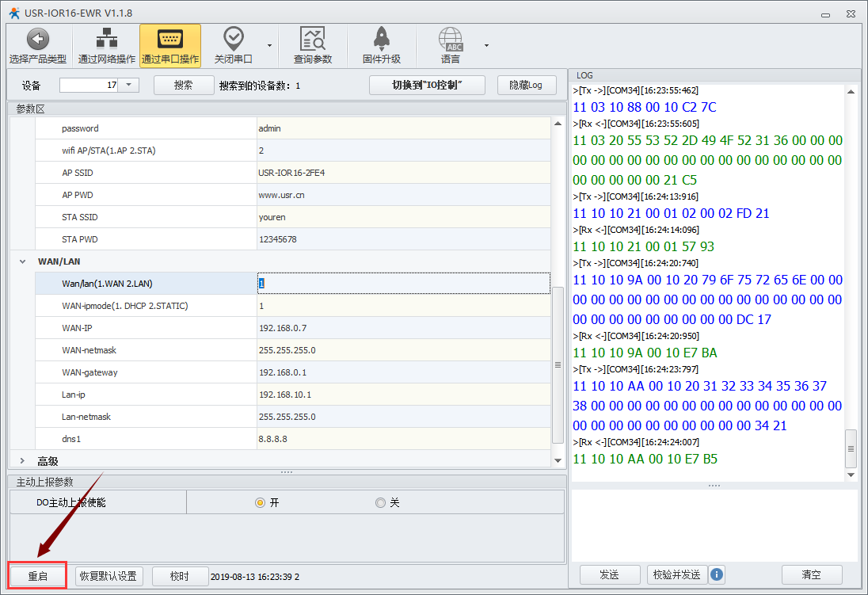Click the log line 11 10 10 AA 00 10 E7 B5
Viewport: 868px width, 595px height.
click(645, 459)
